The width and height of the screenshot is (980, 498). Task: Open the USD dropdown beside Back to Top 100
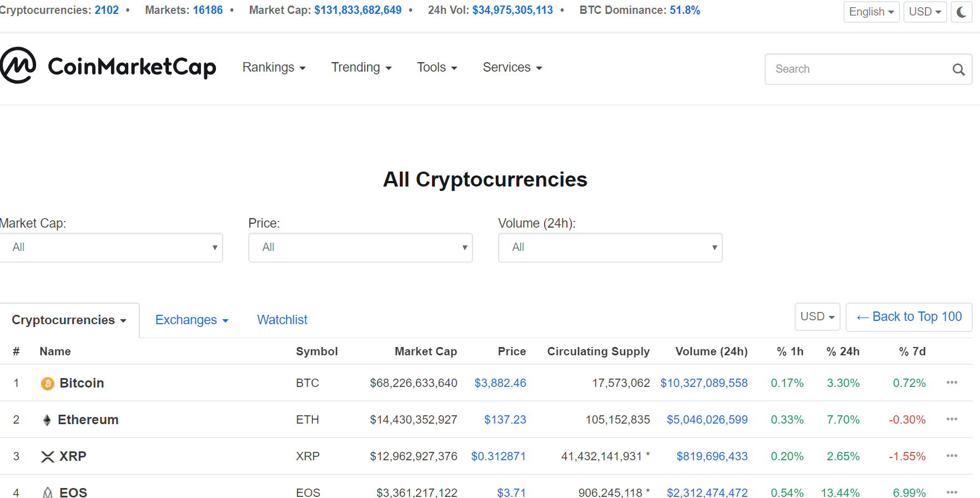pos(817,316)
